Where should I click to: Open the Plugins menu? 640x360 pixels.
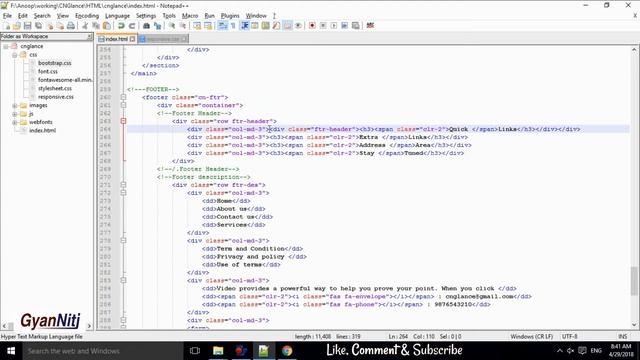(x=230, y=16)
